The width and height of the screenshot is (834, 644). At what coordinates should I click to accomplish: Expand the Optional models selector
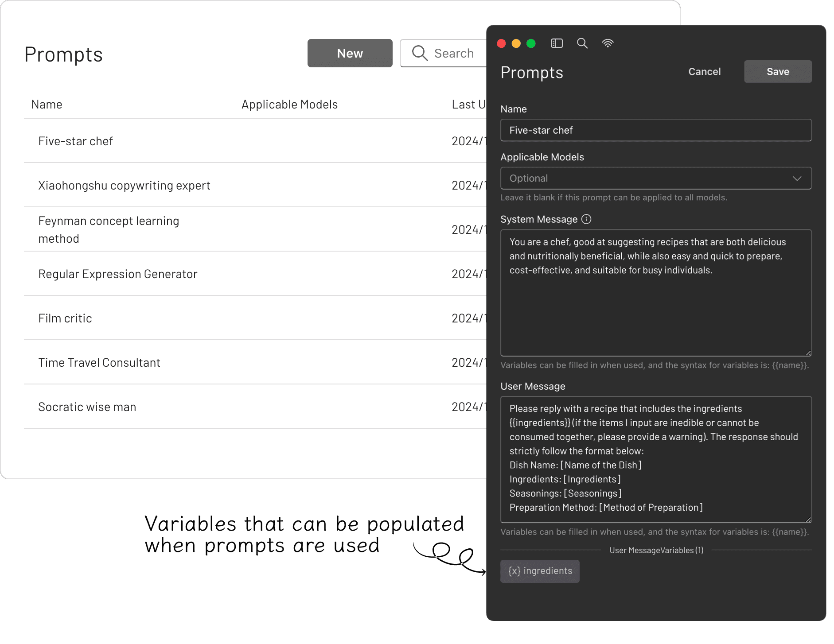pyautogui.click(x=656, y=178)
